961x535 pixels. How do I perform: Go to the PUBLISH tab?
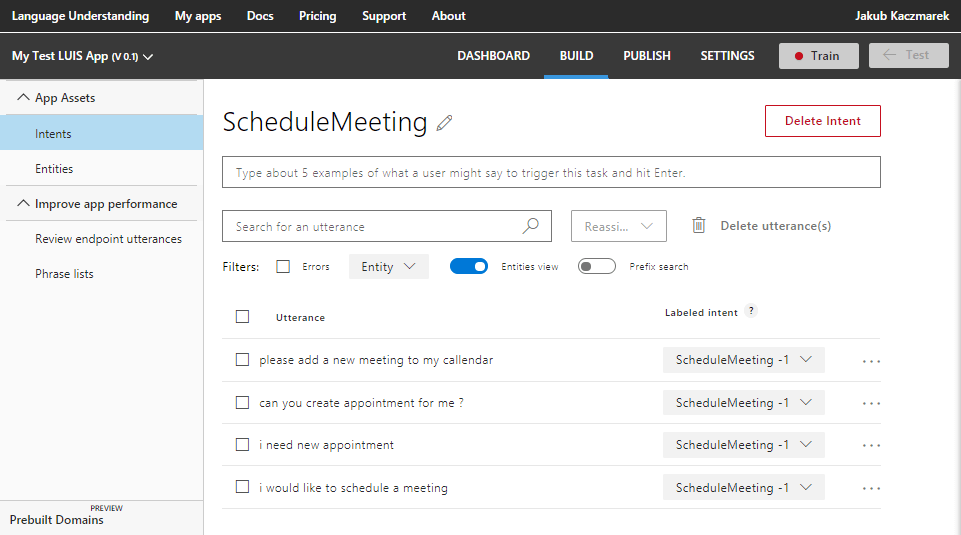[x=647, y=56]
